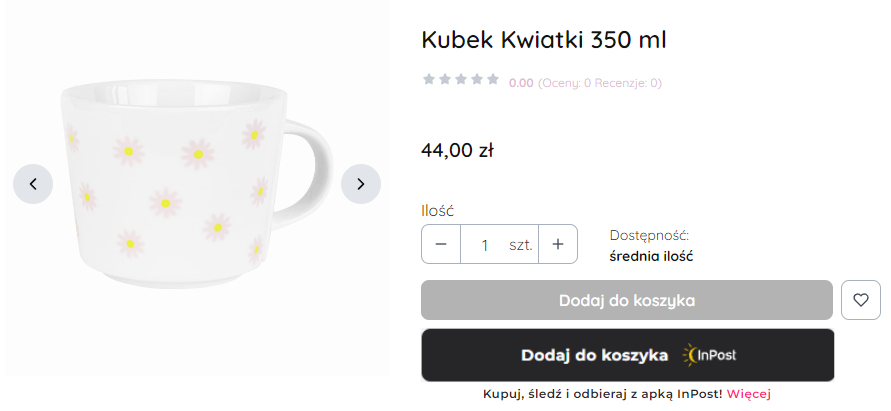Screen dimensions: 891x411
Task: Rate the product one star
Action: click(x=429, y=79)
